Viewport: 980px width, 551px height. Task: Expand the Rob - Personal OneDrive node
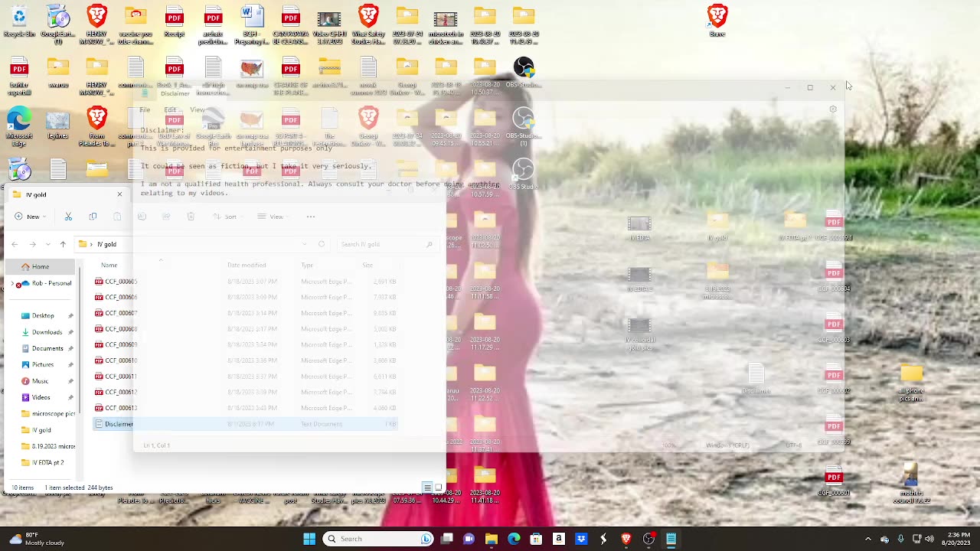13,284
